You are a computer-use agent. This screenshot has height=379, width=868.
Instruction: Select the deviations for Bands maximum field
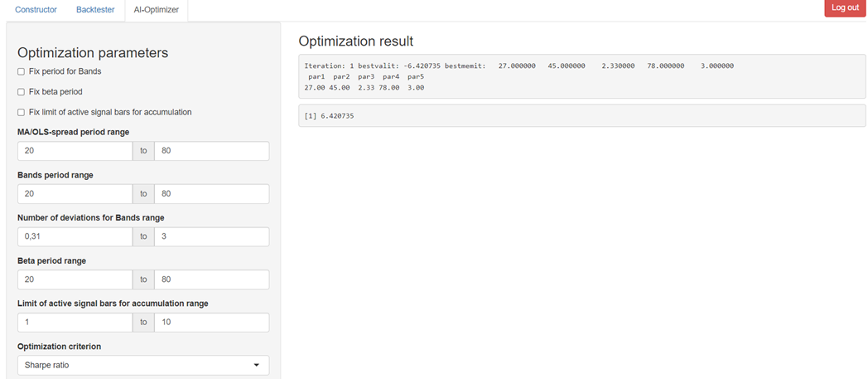pos(211,237)
